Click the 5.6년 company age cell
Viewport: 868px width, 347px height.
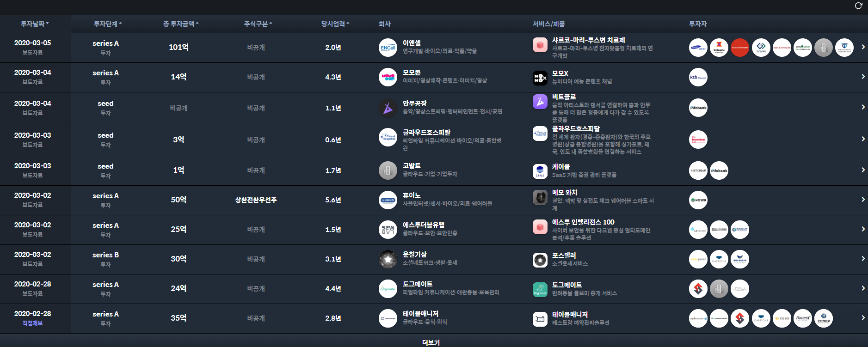click(333, 200)
